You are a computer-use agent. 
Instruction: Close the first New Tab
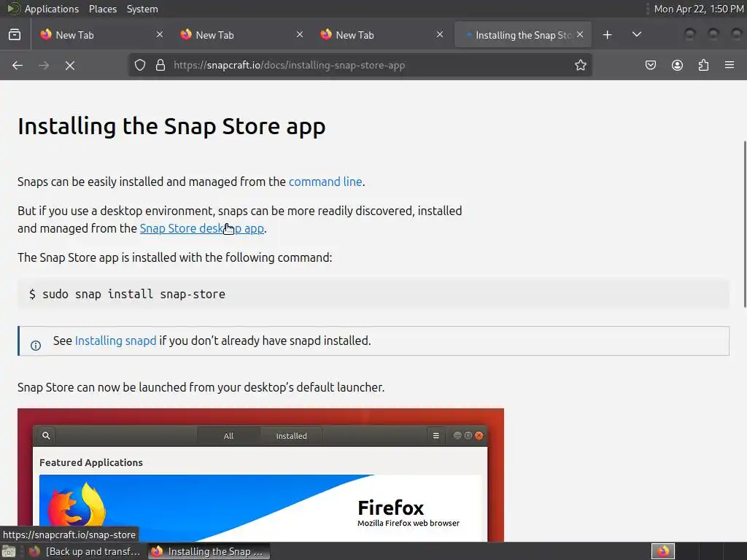[160, 34]
